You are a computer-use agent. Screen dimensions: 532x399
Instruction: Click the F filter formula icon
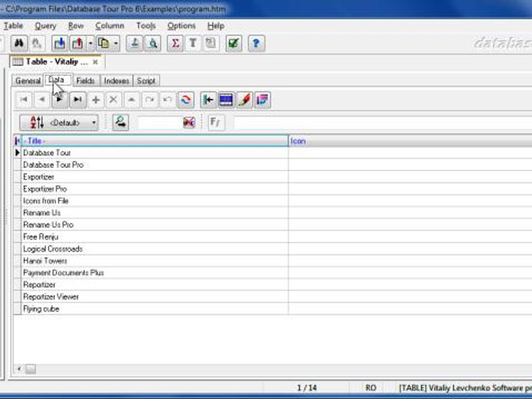point(216,122)
